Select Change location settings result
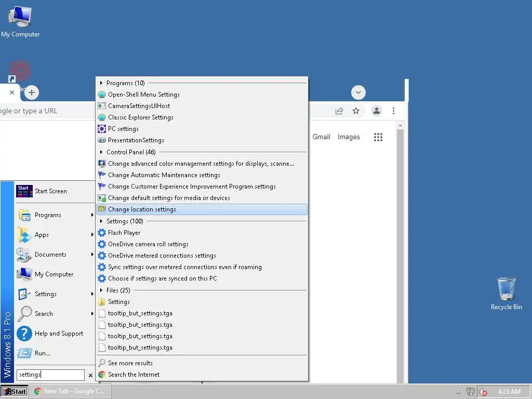Viewport: 532px width, 399px height. [x=202, y=209]
